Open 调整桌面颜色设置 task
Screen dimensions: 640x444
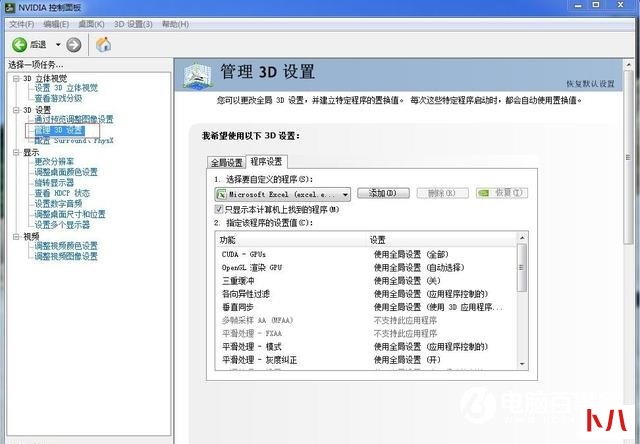tap(66, 172)
